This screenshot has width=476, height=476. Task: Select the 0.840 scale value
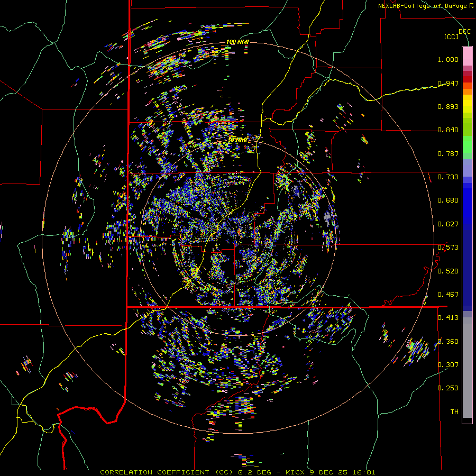coord(448,130)
